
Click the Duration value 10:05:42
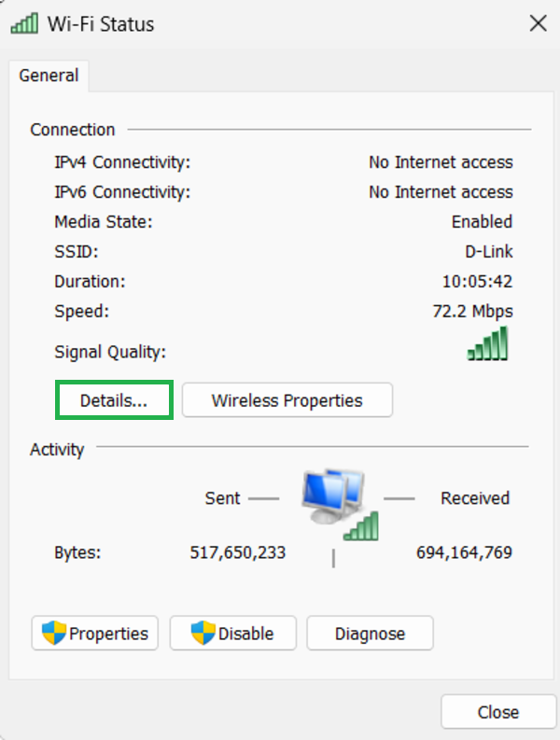[477, 282]
